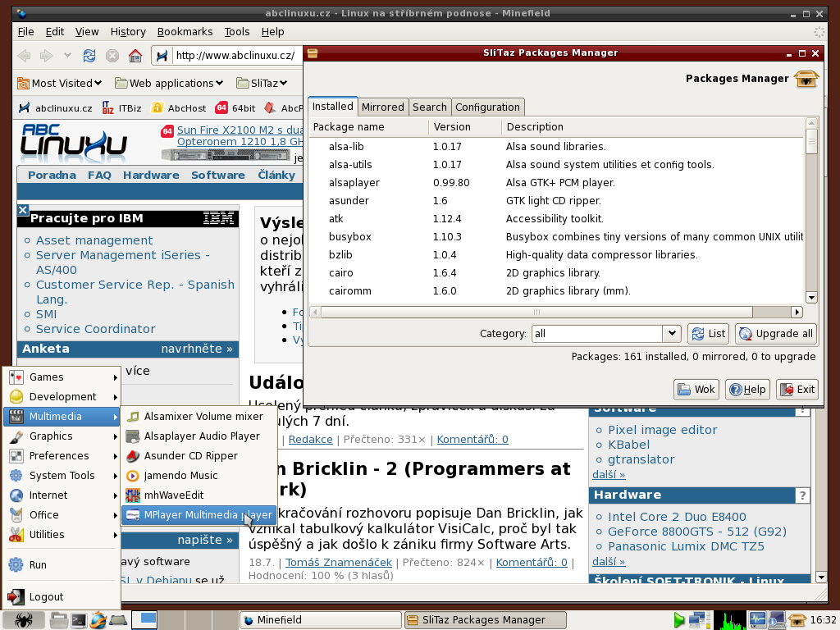This screenshot has width=840, height=630.
Task: Expand the Development submenu
Action: (x=62, y=397)
